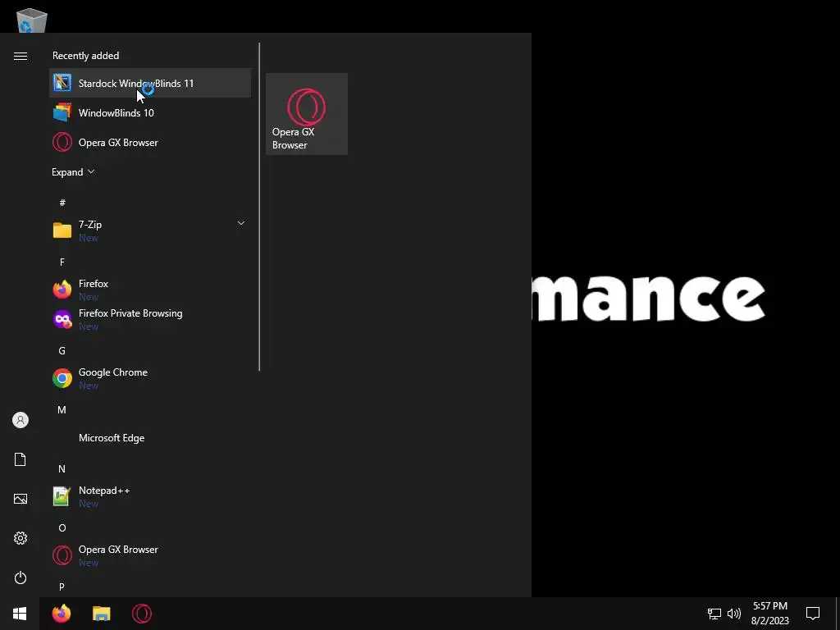
Task: Jump via the # letter header
Action: click(62, 203)
